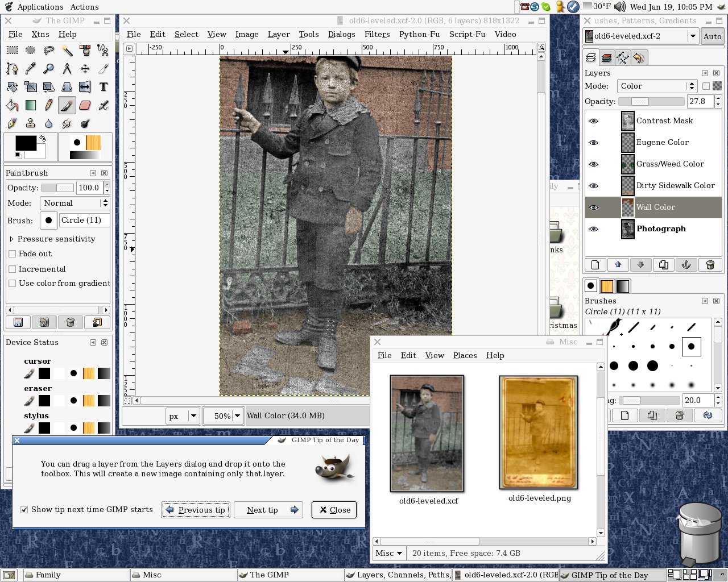Screen dimensions: 728x582
Task: Delete layer with trash icon in Layers
Action: [x=710, y=265]
